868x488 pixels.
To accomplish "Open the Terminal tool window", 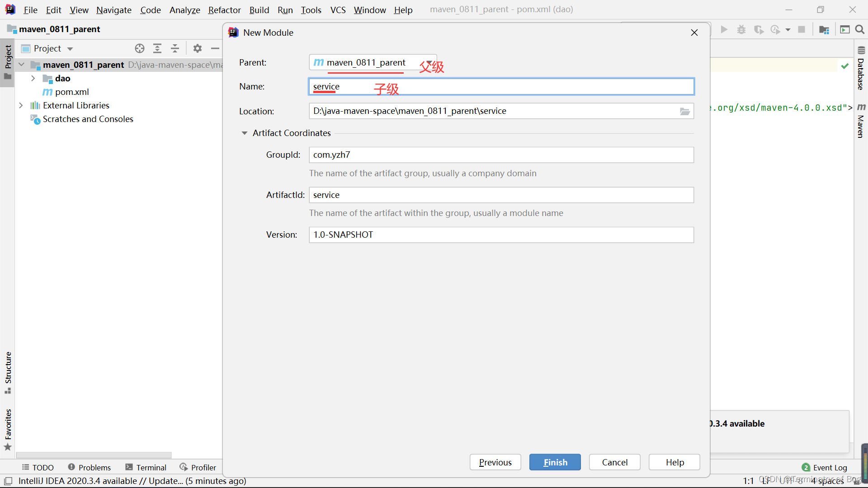I will pos(146,467).
